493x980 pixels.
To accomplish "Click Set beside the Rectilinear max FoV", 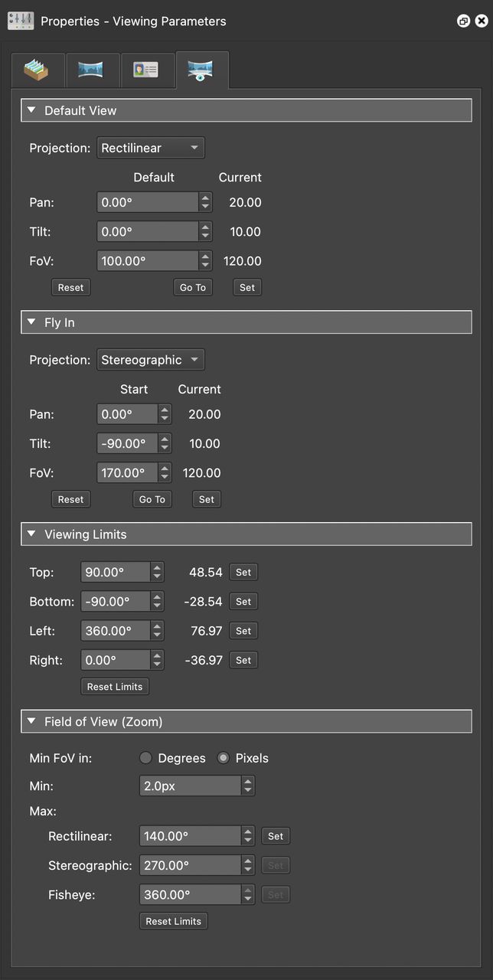I will click(x=276, y=835).
